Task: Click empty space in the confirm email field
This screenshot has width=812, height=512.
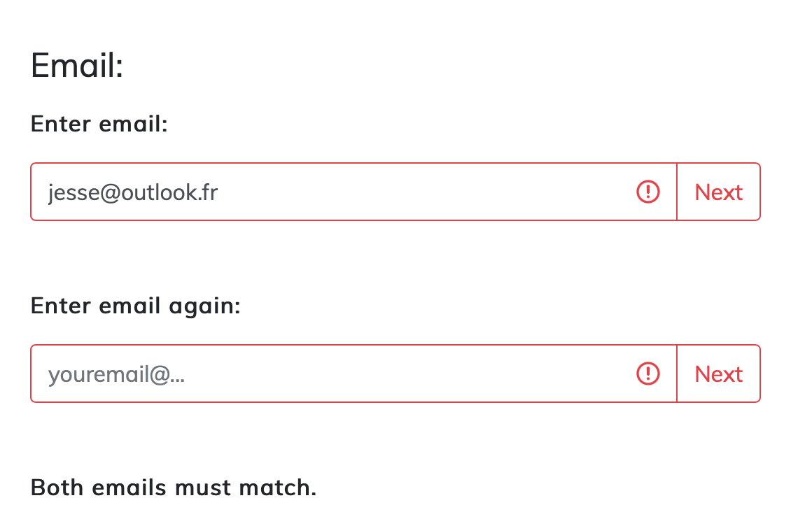Action: 420,374
